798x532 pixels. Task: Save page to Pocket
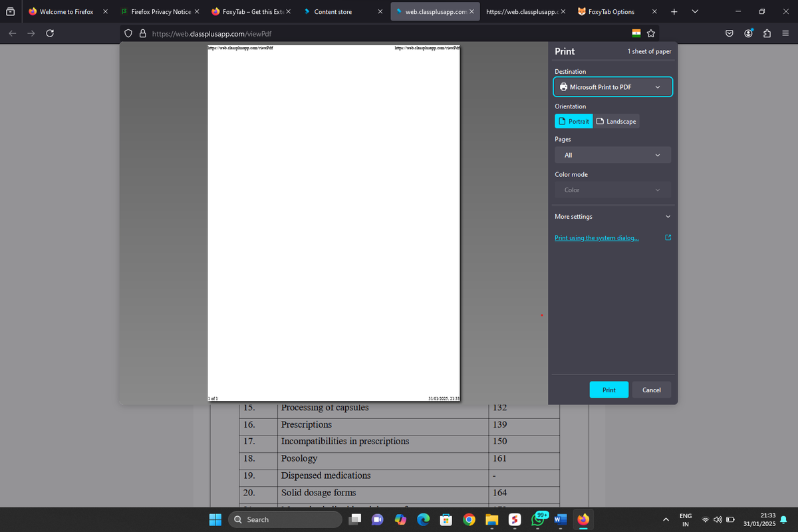[x=730, y=33]
